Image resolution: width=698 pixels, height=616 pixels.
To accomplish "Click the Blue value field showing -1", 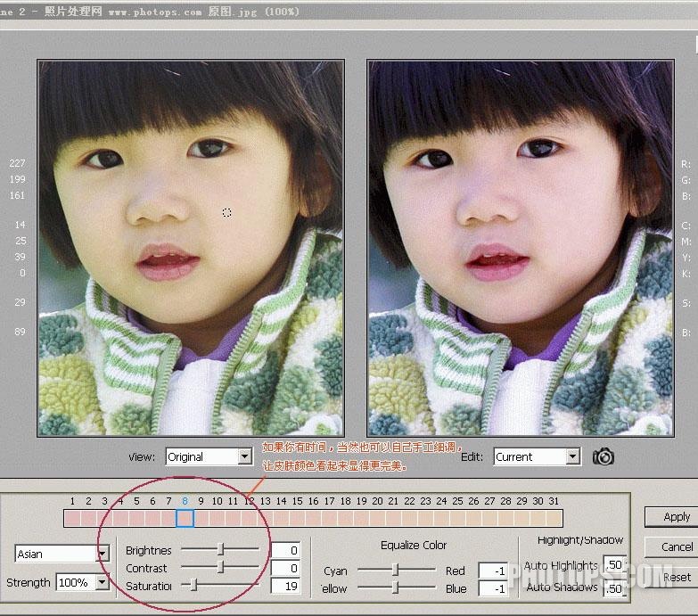I will pos(493,588).
